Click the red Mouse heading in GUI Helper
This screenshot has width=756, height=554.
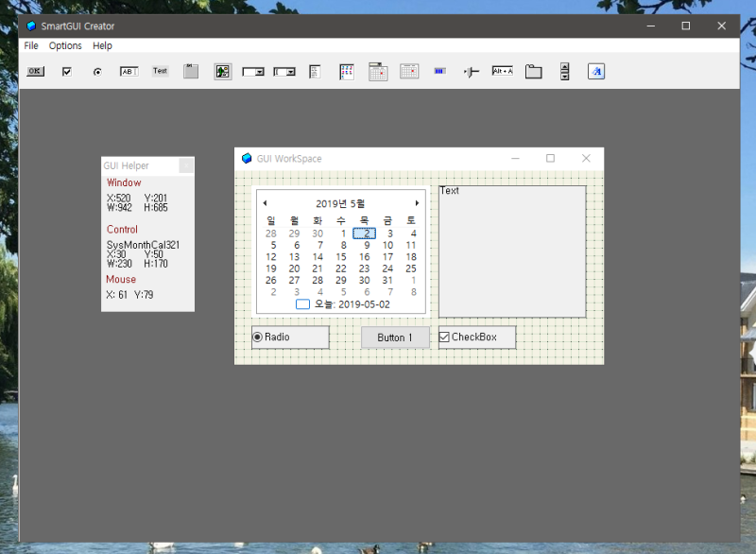pos(121,280)
